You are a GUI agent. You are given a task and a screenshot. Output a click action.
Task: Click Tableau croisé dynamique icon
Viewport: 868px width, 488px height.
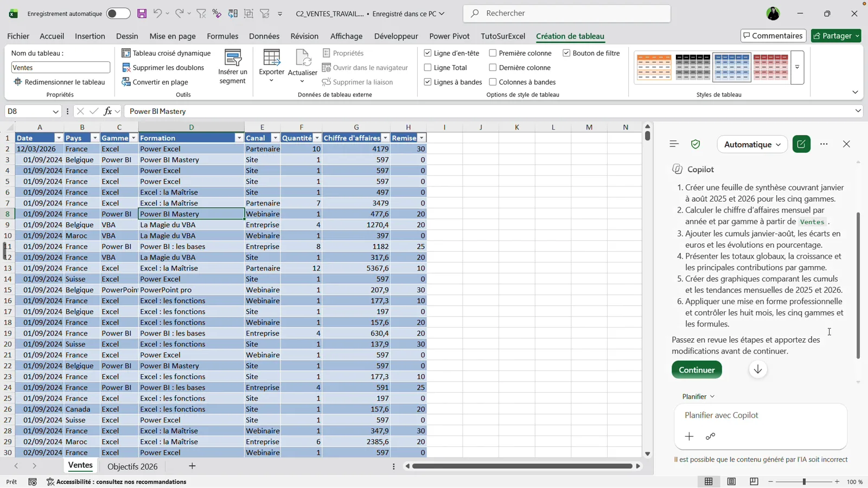pyautogui.click(x=126, y=53)
